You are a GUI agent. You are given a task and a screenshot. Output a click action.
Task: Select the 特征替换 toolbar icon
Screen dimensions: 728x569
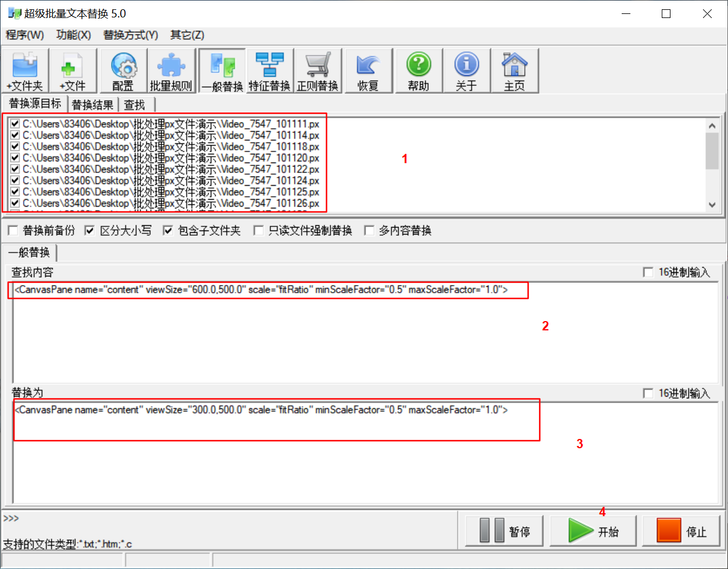coord(269,71)
